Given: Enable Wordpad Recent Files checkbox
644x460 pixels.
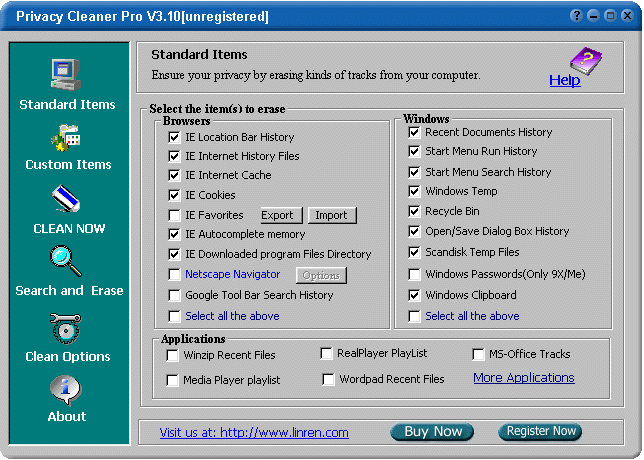Looking at the screenshot, I should point(328,380).
